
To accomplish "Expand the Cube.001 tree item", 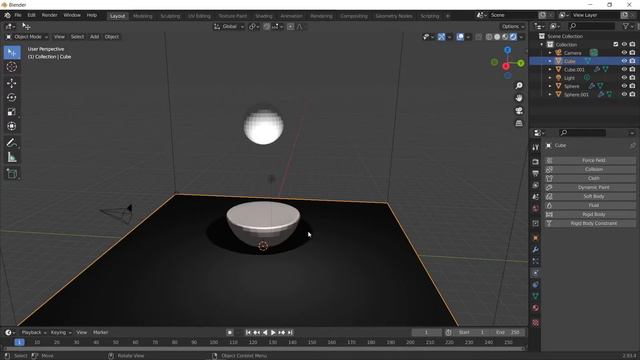I will pos(550,69).
